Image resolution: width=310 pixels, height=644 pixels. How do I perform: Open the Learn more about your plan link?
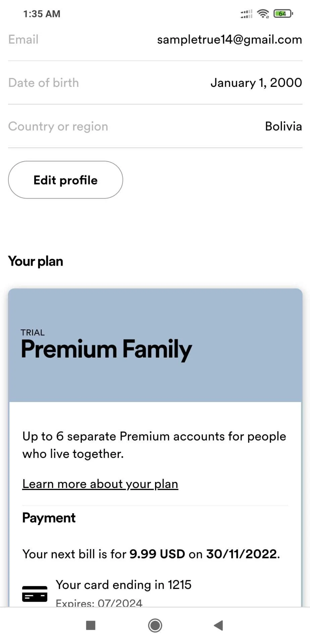click(x=100, y=484)
